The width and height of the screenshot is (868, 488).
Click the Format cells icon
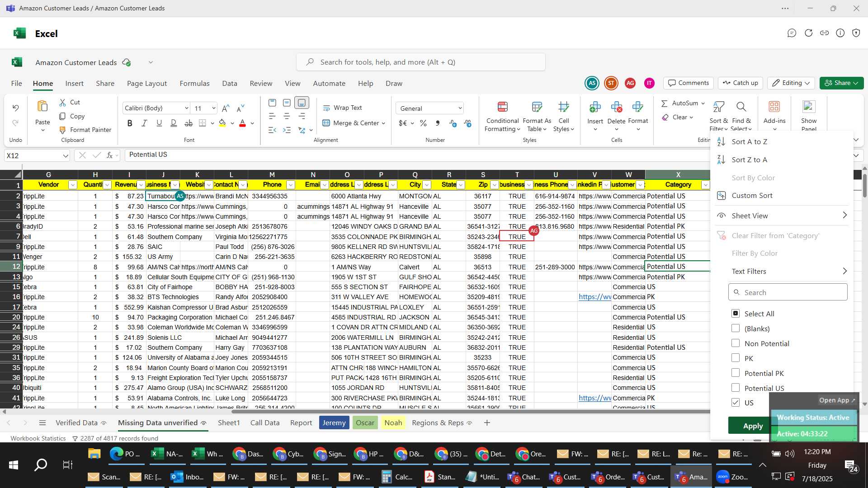click(x=638, y=107)
